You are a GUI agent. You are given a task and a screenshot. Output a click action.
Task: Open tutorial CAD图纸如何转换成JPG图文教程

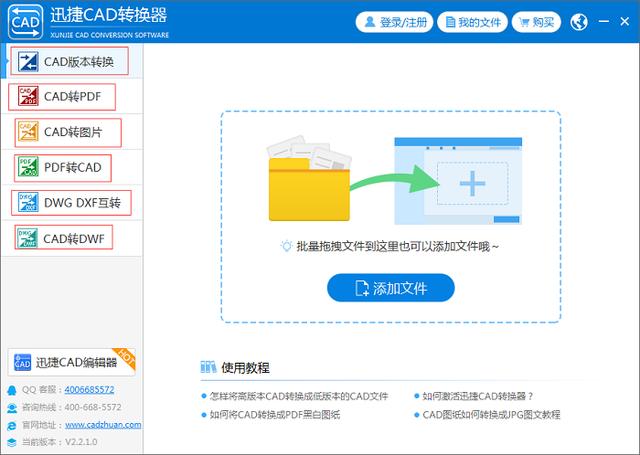coord(491,415)
